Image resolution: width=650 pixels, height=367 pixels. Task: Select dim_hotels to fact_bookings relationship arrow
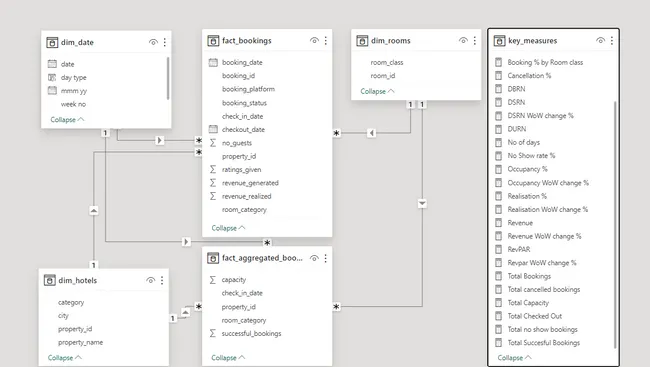coord(94,211)
